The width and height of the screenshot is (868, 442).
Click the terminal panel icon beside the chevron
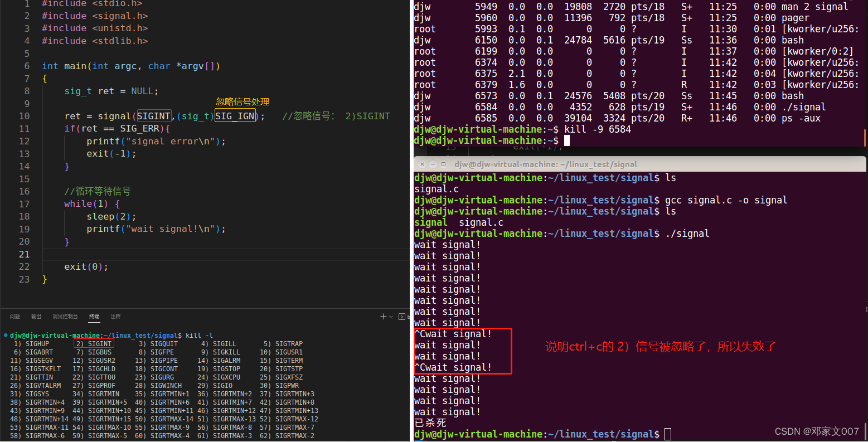pyautogui.click(x=402, y=317)
